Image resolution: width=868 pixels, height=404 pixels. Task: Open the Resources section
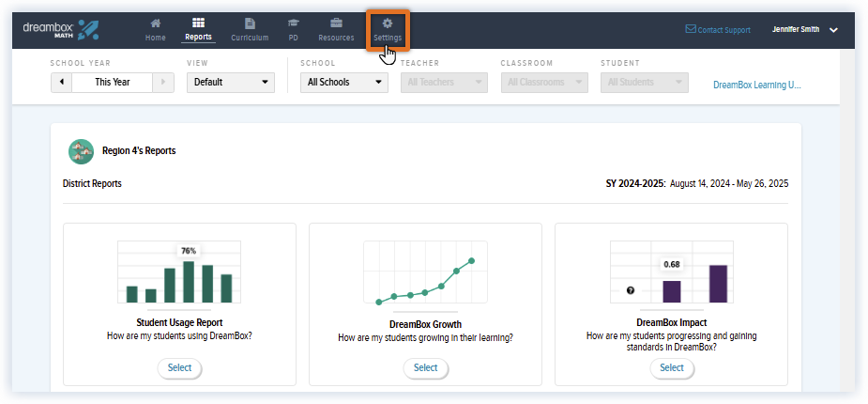click(x=336, y=30)
